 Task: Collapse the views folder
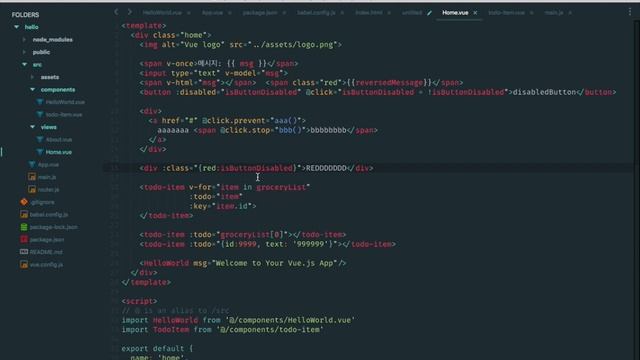32,127
